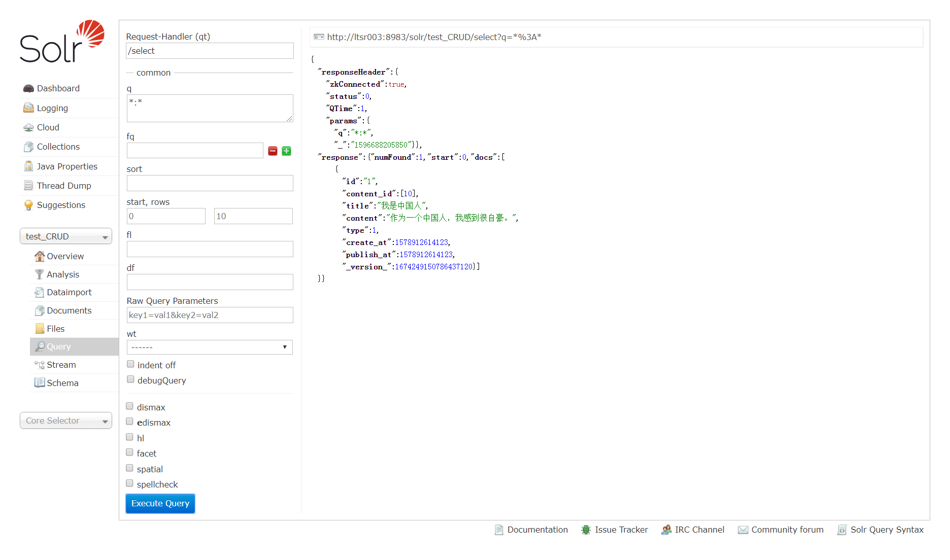
Task: Enable the spatial checkbox
Action: (130, 468)
